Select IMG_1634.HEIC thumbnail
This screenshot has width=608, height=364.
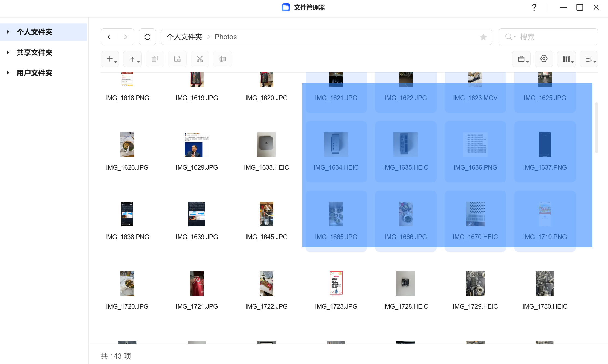click(336, 145)
